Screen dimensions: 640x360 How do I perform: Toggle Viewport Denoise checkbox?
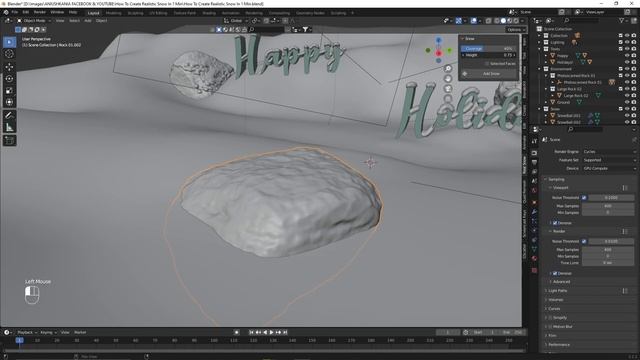[555, 223]
